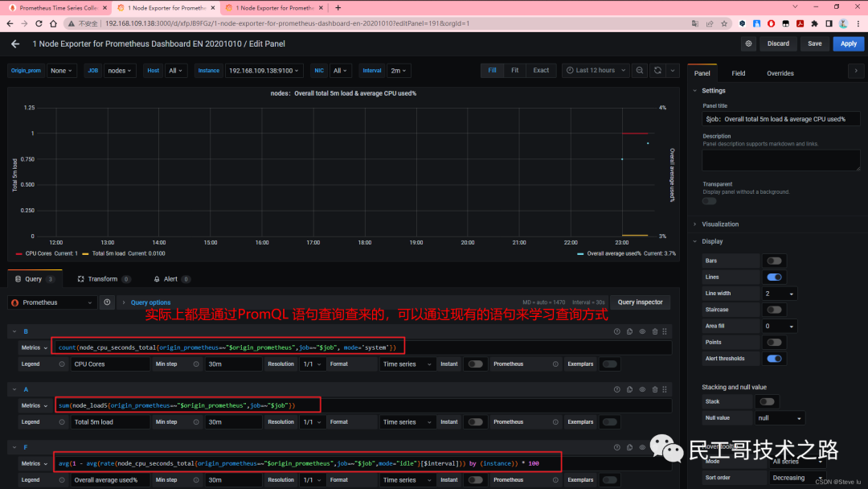This screenshot has width=868, height=489.
Task: Duplicate query B
Action: point(629,331)
